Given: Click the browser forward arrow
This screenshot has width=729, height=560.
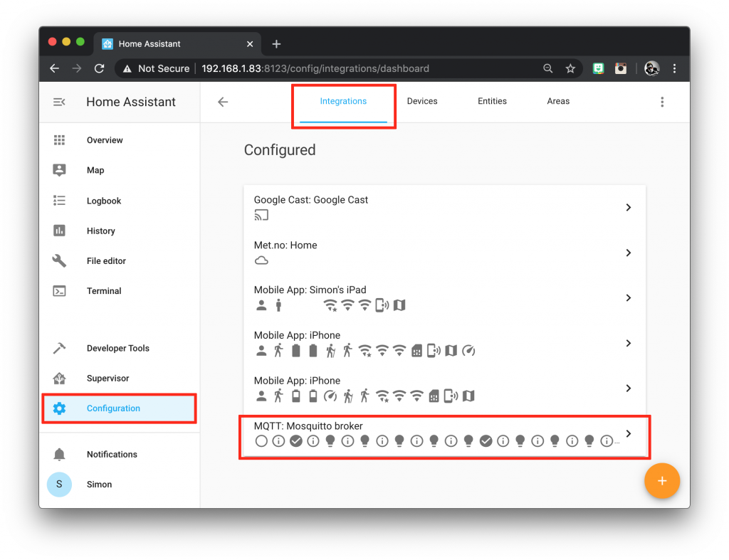Looking at the screenshot, I should point(77,68).
